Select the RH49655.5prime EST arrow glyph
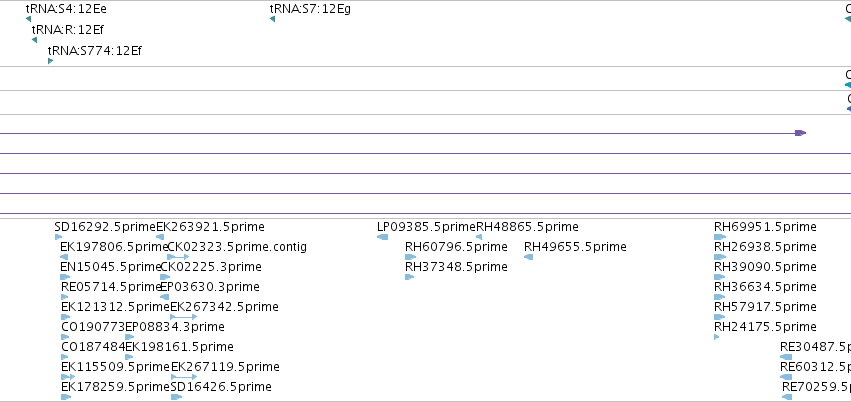The width and height of the screenshot is (851, 402). click(529, 257)
